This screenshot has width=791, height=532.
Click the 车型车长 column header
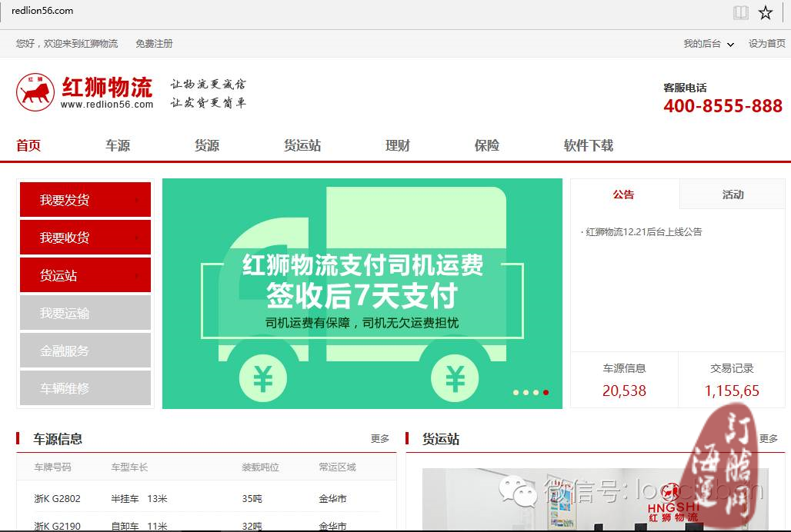tap(129, 467)
